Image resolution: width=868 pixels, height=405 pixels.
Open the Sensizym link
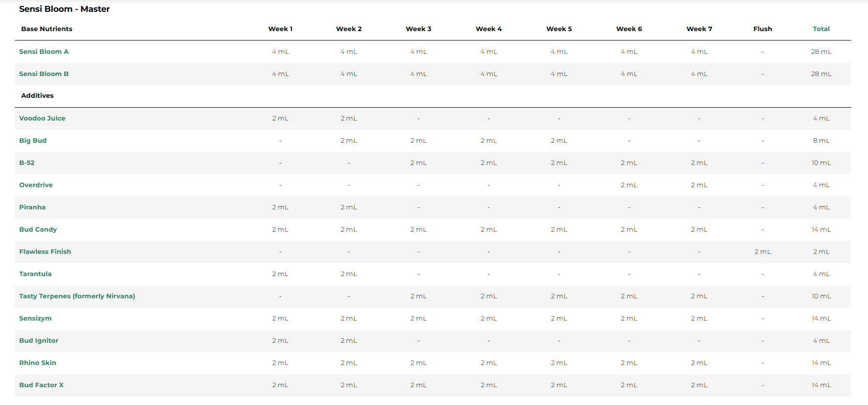(35, 319)
